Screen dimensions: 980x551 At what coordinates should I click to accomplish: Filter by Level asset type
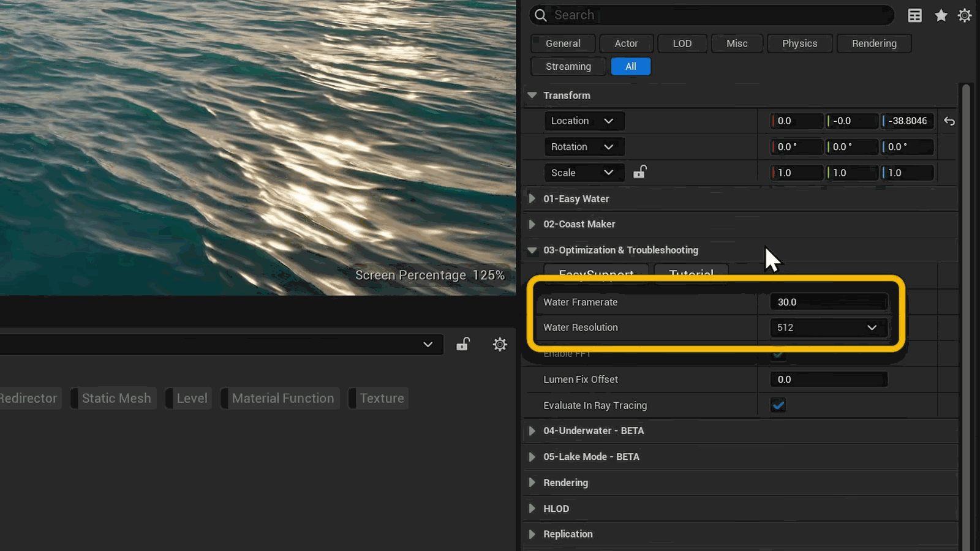(189, 398)
